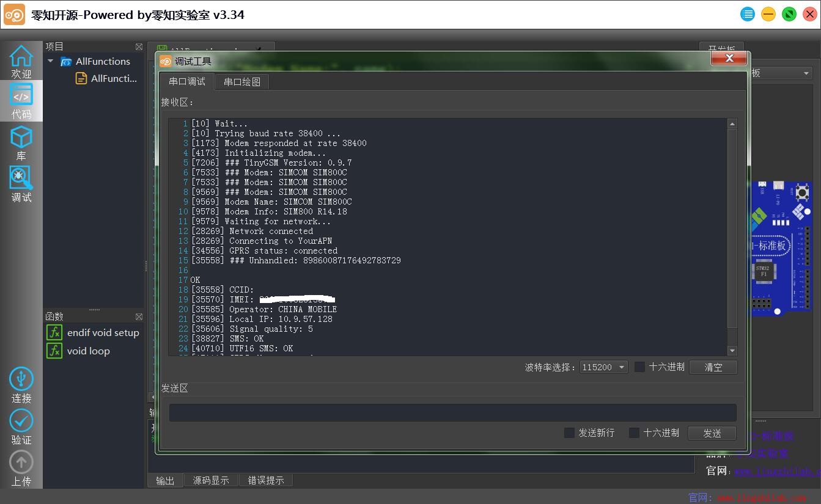Open the 错误提示 tab
Screen dimensions: 821x504
point(266,480)
